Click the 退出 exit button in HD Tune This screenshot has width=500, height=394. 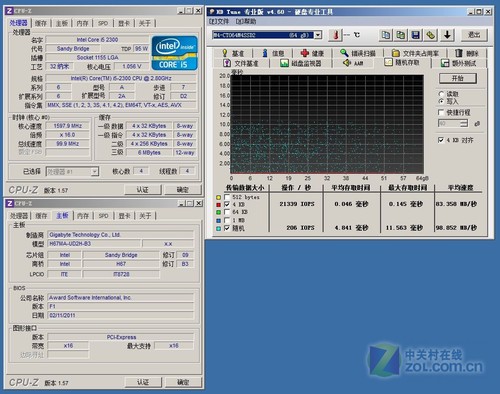(474, 35)
